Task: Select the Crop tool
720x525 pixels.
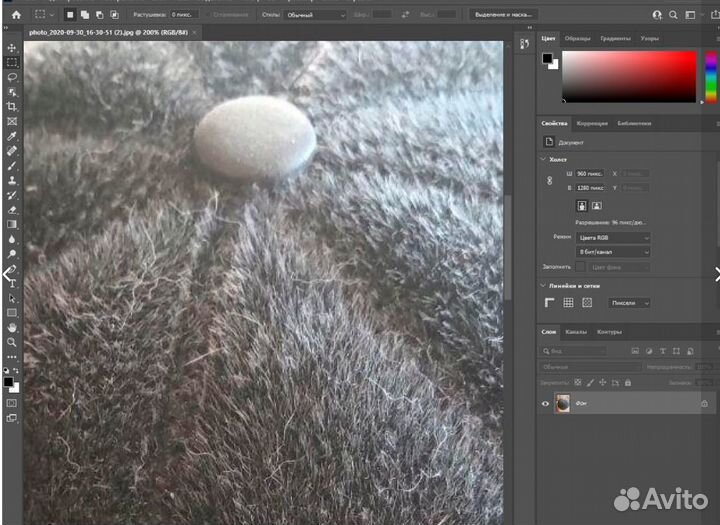Action: click(x=12, y=107)
